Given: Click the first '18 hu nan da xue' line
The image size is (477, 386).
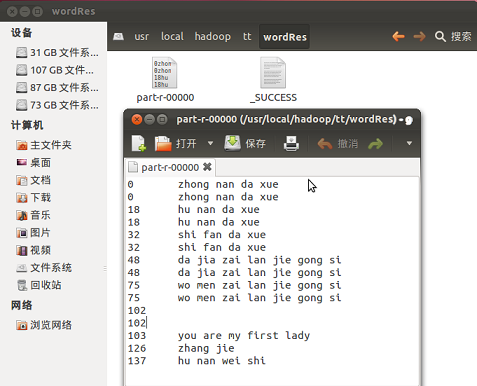Looking at the screenshot, I should click(194, 210).
